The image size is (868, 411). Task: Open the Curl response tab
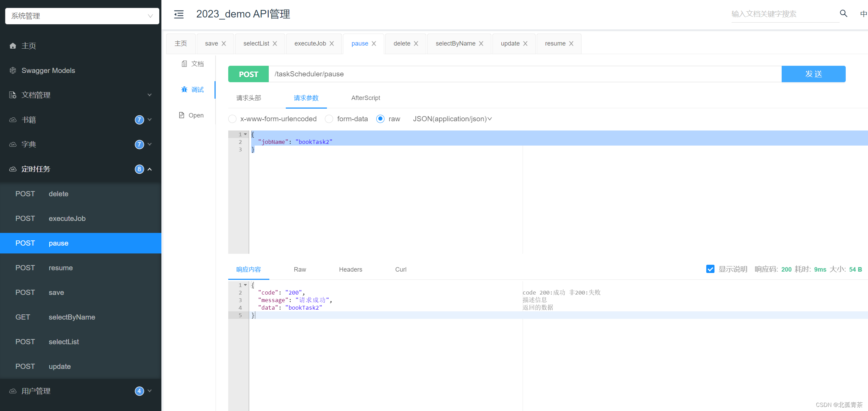pyautogui.click(x=401, y=270)
